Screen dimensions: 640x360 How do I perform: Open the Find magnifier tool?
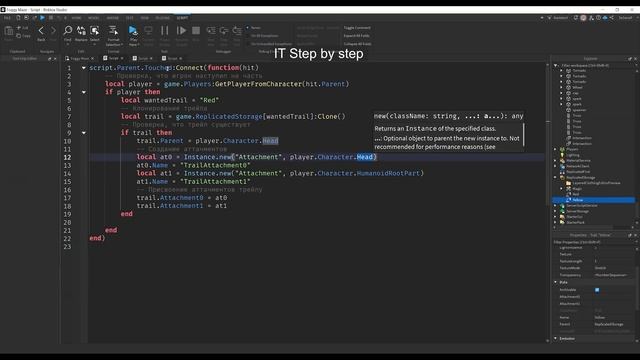pyautogui.click(x=68, y=31)
